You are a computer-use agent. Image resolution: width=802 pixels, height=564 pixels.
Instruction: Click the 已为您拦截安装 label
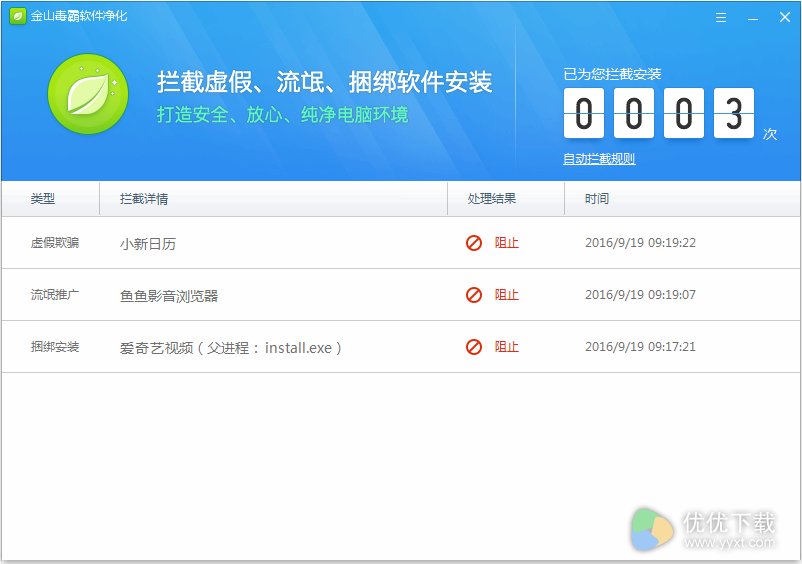tap(612, 75)
